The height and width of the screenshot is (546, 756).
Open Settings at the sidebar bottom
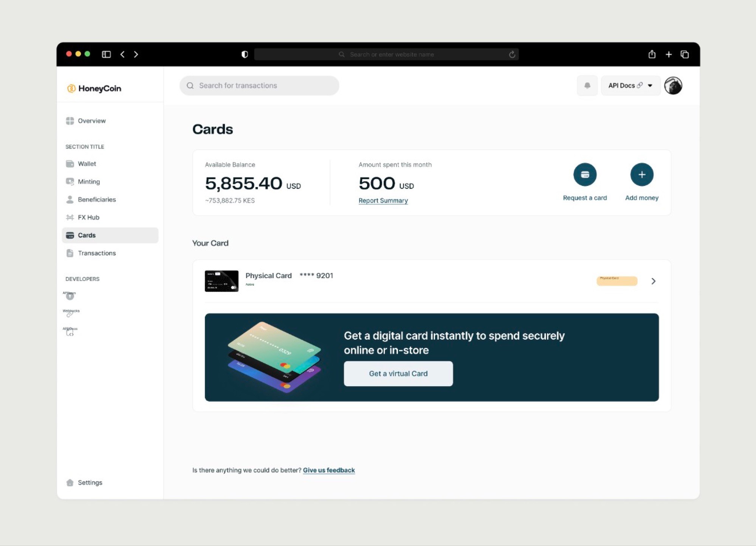coord(84,483)
